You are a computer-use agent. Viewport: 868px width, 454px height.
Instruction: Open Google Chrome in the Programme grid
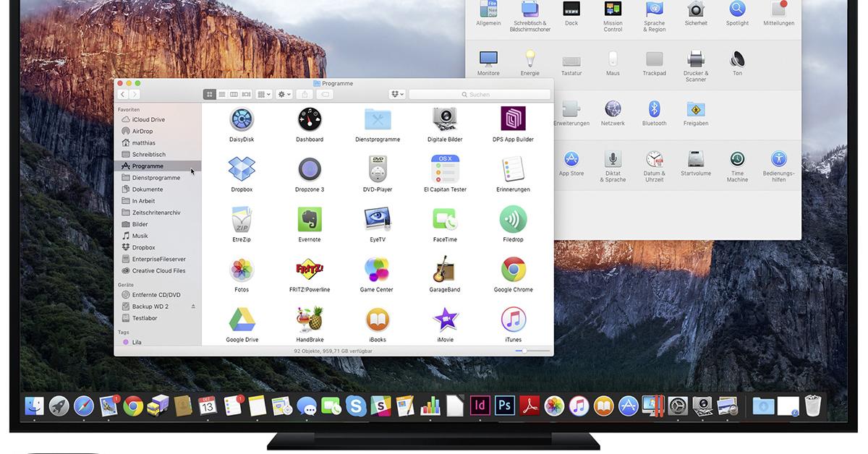pos(513,270)
